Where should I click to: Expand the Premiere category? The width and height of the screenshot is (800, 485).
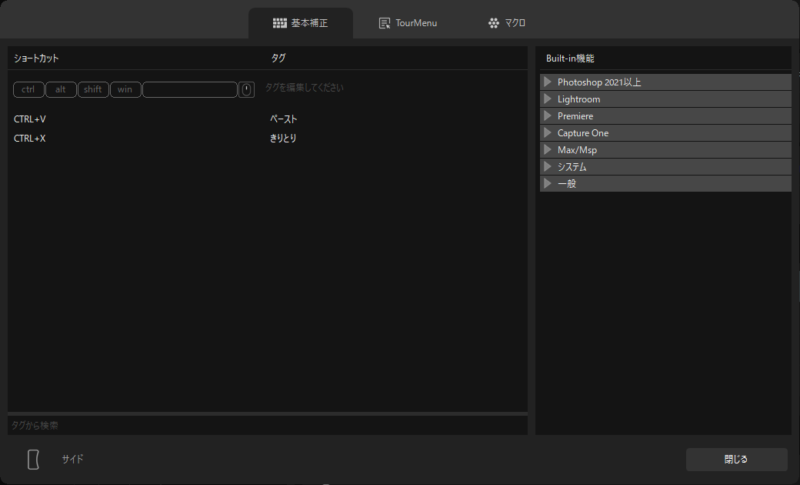coord(547,116)
